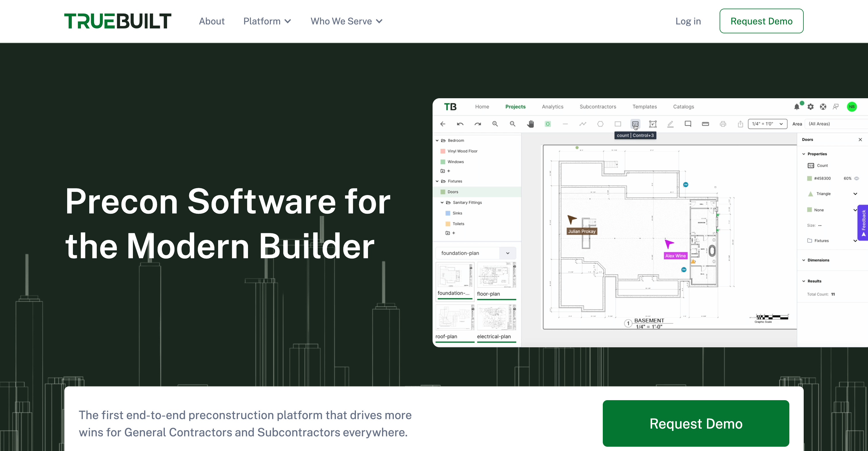Open the About page

click(212, 21)
